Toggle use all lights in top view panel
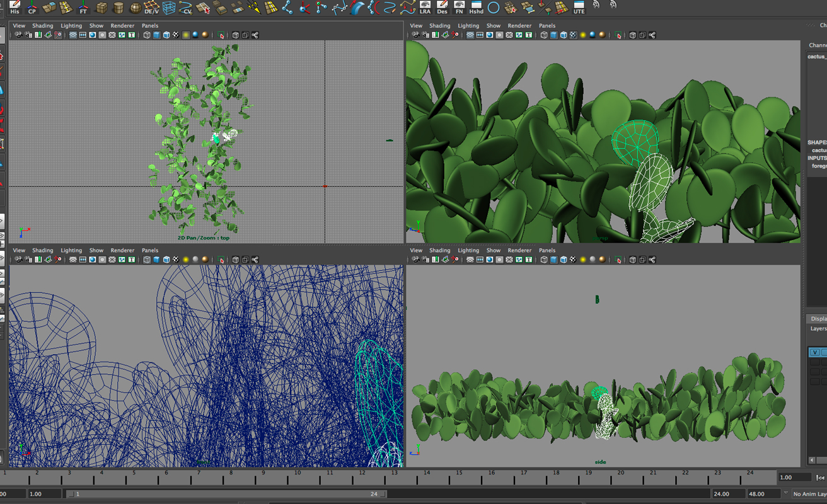827x504 pixels. (x=186, y=35)
